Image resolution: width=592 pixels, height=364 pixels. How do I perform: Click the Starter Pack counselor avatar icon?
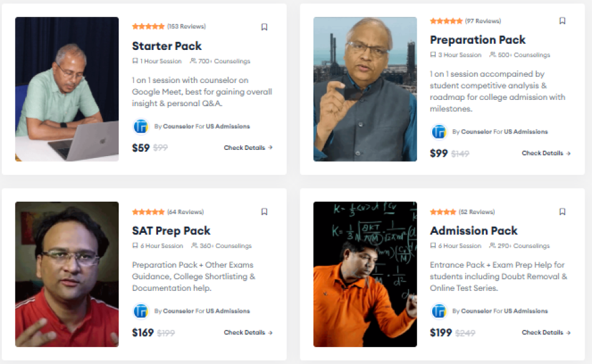141,126
